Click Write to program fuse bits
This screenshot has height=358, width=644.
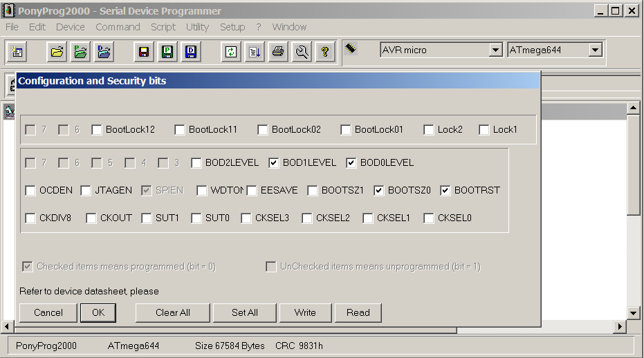[x=305, y=313]
